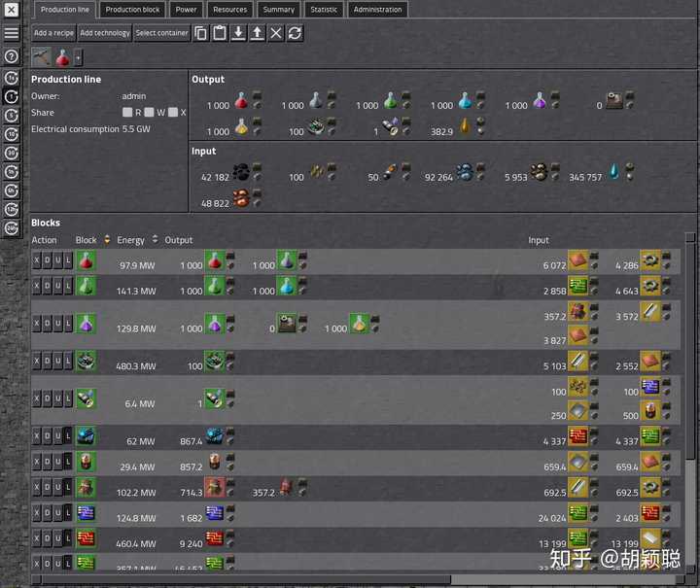Select the red science flask line tab icon
Viewport: 700px width, 588px height.
62,57
